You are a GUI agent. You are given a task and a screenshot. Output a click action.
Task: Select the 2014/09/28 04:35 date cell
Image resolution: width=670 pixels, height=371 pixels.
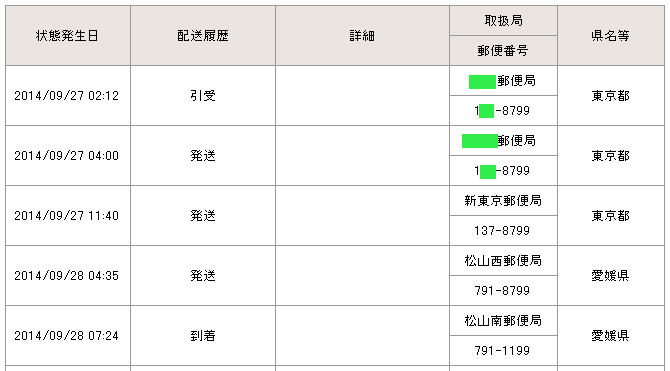click(68, 276)
